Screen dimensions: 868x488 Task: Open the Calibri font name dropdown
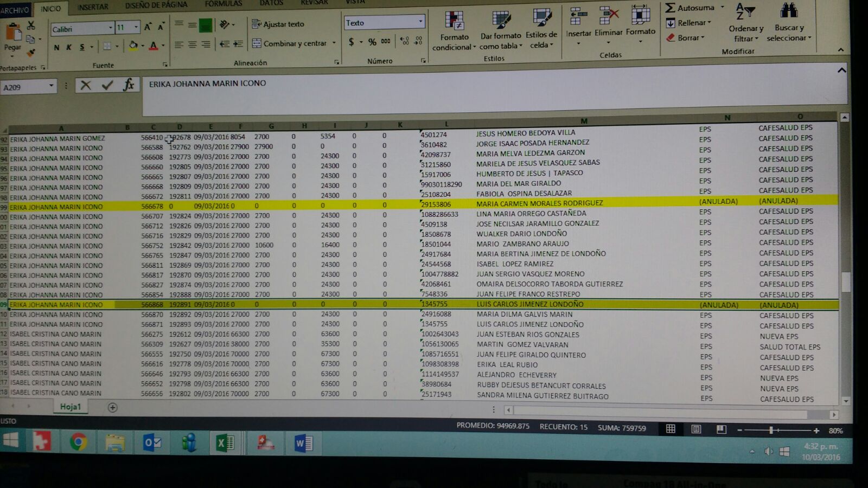click(110, 28)
